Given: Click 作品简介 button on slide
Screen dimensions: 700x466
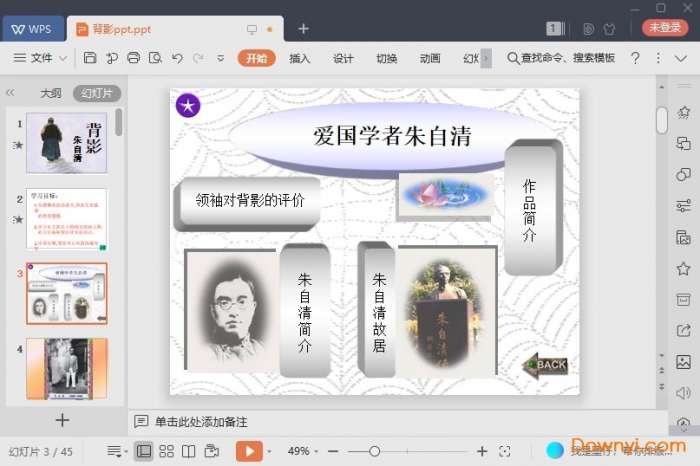Looking at the screenshot, I should tap(533, 207).
